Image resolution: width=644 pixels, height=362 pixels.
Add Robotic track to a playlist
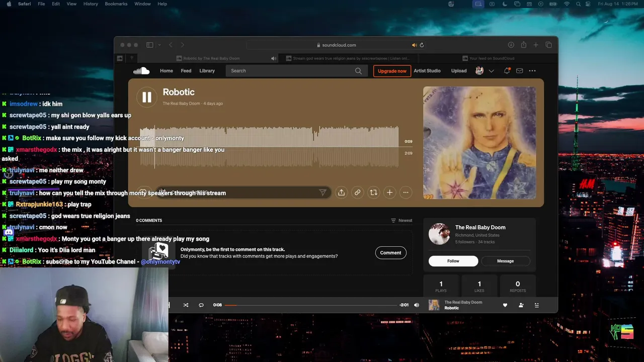click(x=389, y=193)
